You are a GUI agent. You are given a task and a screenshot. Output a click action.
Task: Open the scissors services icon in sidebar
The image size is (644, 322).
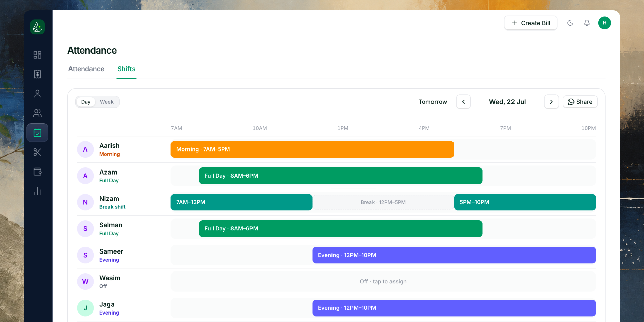[37, 152]
